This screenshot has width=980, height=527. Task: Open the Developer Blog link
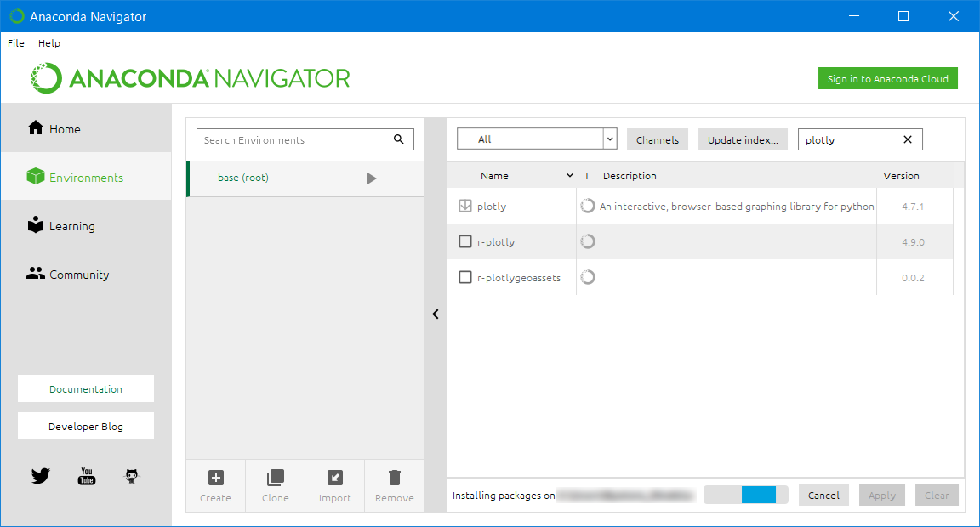tap(86, 426)
